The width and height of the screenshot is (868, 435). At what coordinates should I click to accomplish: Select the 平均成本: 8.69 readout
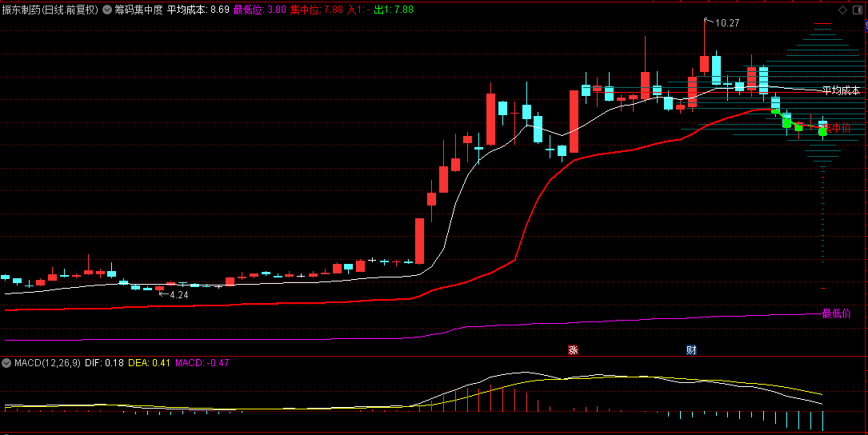point(198,10)
